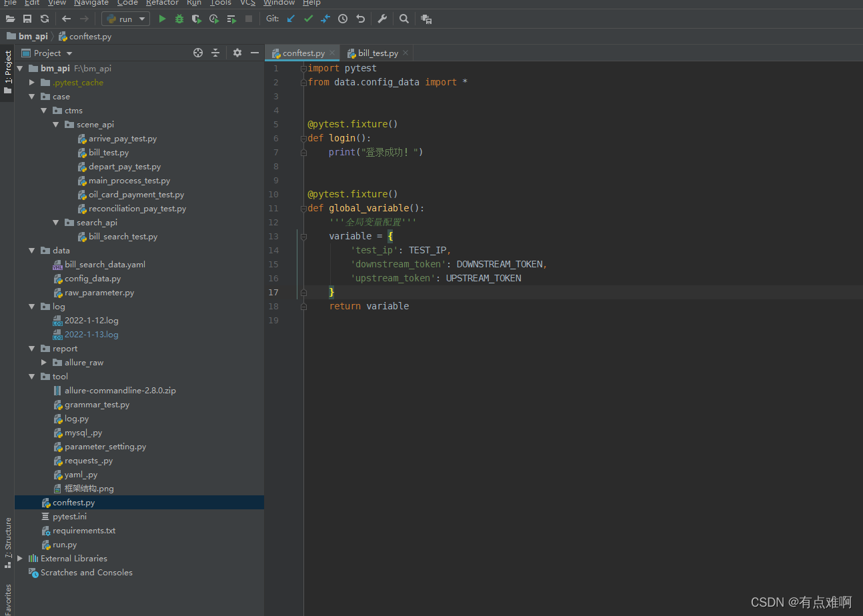The height and width of the screenshot is (616, 863).
Task: Show Git history clock icon
Action: (343, 19)
